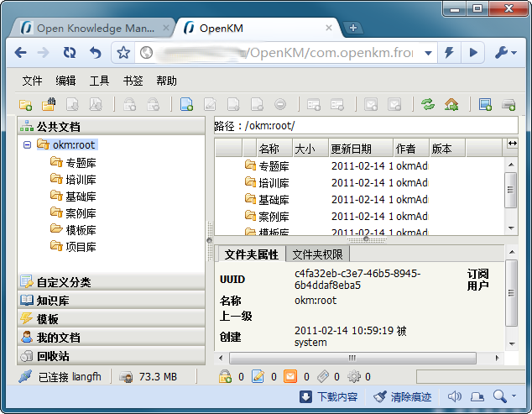Screen dimensions: 532x414
Task: Open the 文件 menu
Action: (x=32, y=81)
